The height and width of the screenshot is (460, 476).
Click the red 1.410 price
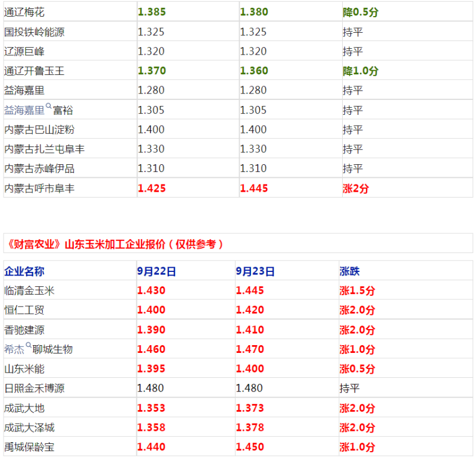coord(250,330)
